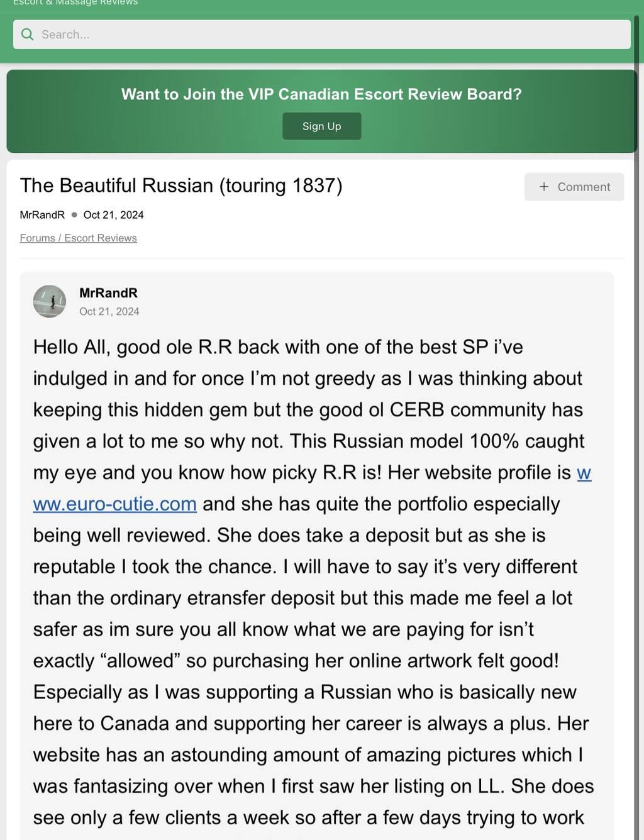
Task: Click the Escort & Massage Reviews header text
Action: pyautogui.click(x=75, y=3)
